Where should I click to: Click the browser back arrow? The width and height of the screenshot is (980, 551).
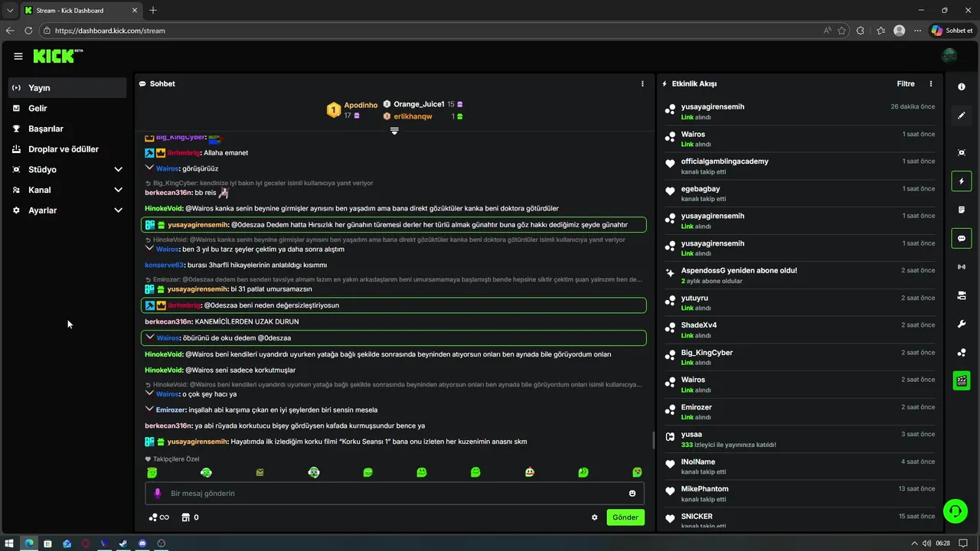pos(10,31)
